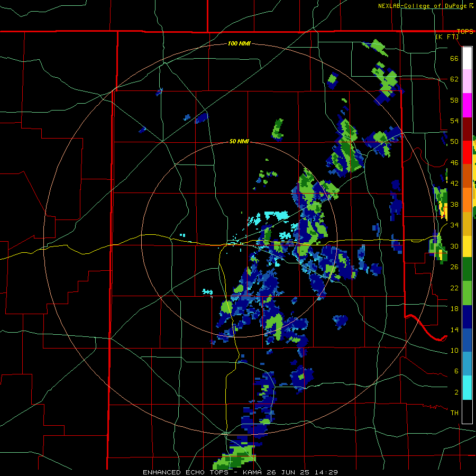This screenshot has width=476, height=476.
Task: Click the legend value 14
Action: coord(454,329)
